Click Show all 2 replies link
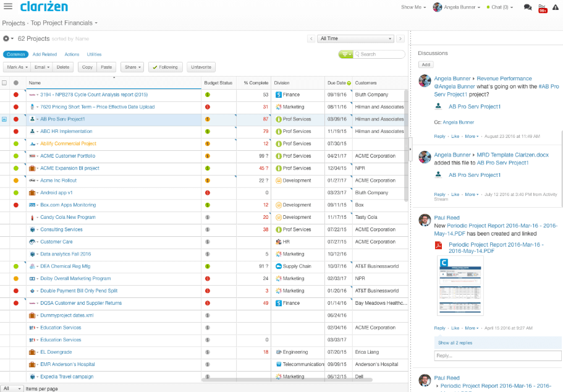 tap(457, 343)
